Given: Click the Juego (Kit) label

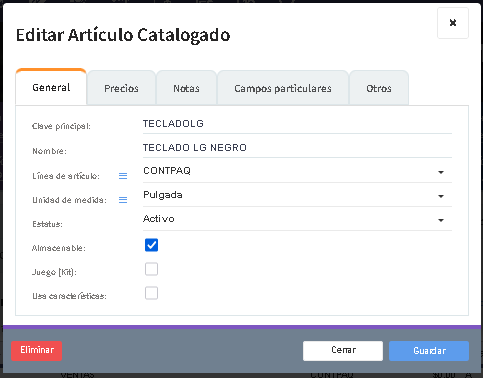Looking at the screenshot, I should 54,272.
